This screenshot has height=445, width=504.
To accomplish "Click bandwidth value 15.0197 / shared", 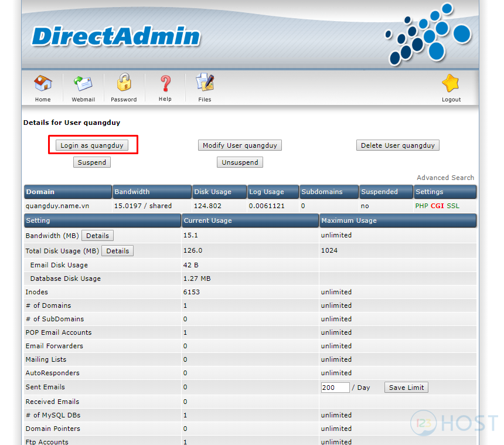I will coord(143,206).
